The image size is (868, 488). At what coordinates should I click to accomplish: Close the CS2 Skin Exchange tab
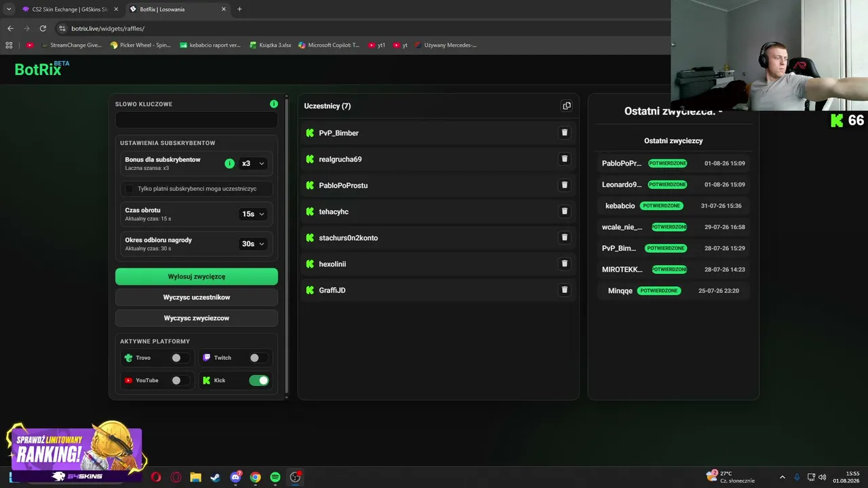[116, 9]
